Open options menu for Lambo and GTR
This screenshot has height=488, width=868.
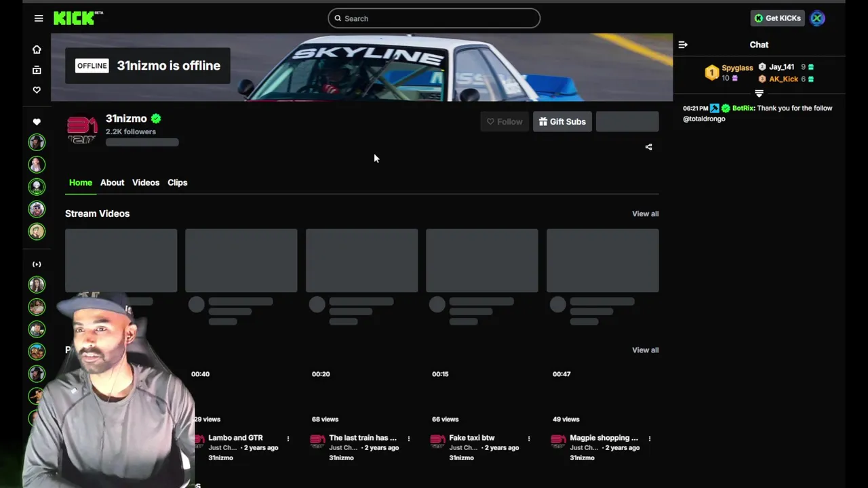point(288,439)
